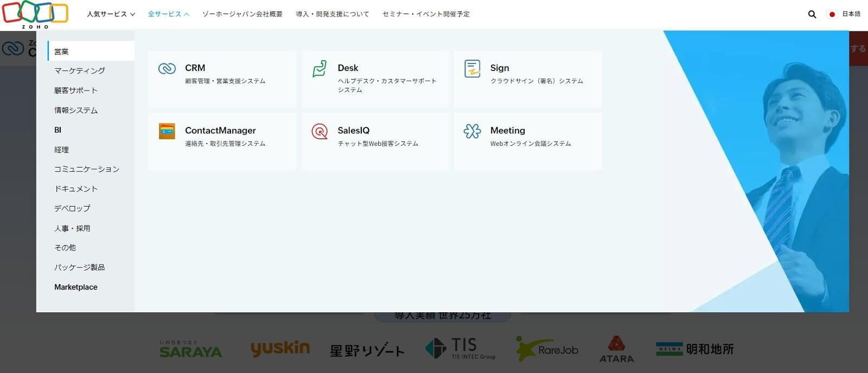Click the Zoho logo in header

(35, 15)
